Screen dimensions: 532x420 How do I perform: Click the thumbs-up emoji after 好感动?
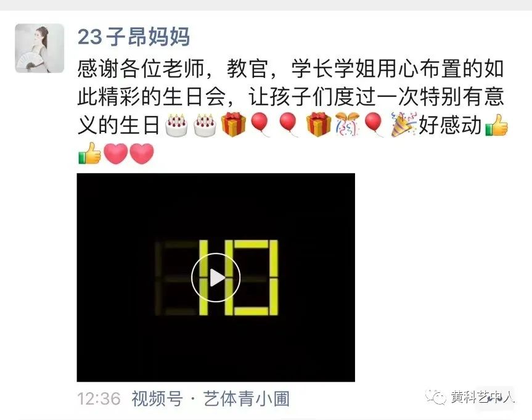click(x=497, y=125)
